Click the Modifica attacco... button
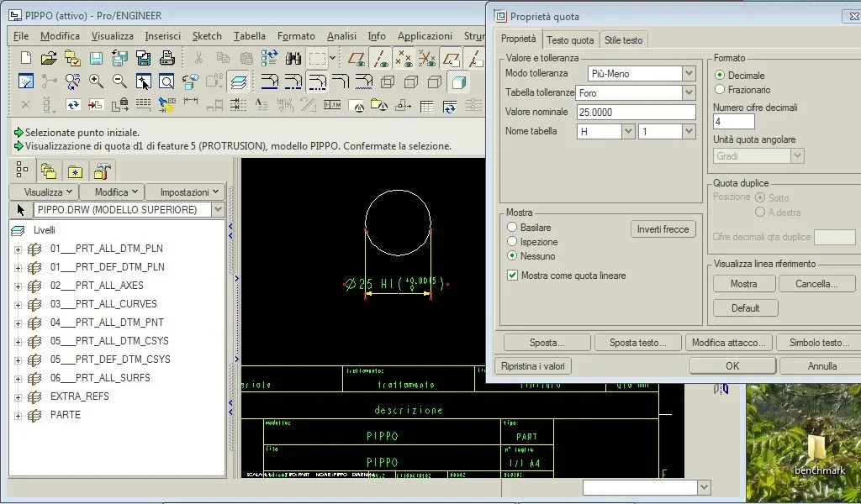This screenshot has width=861, height=504. [728, 343]
